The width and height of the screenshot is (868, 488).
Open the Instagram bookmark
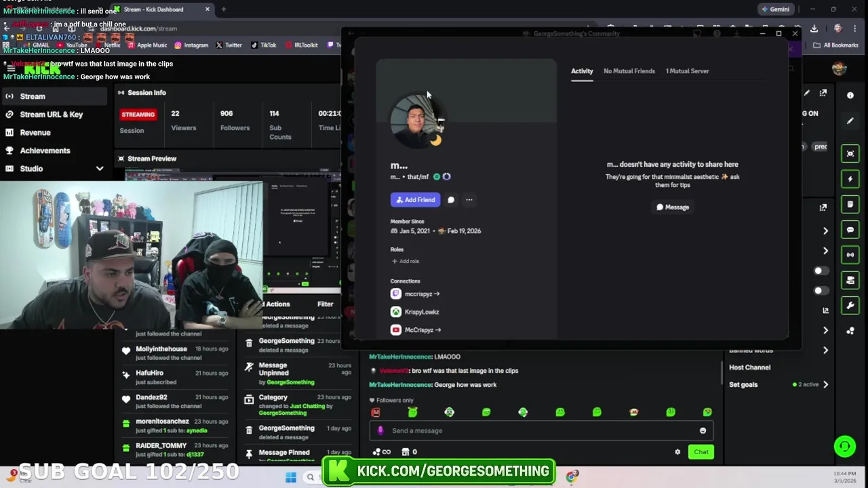click(x=191, y=45)
